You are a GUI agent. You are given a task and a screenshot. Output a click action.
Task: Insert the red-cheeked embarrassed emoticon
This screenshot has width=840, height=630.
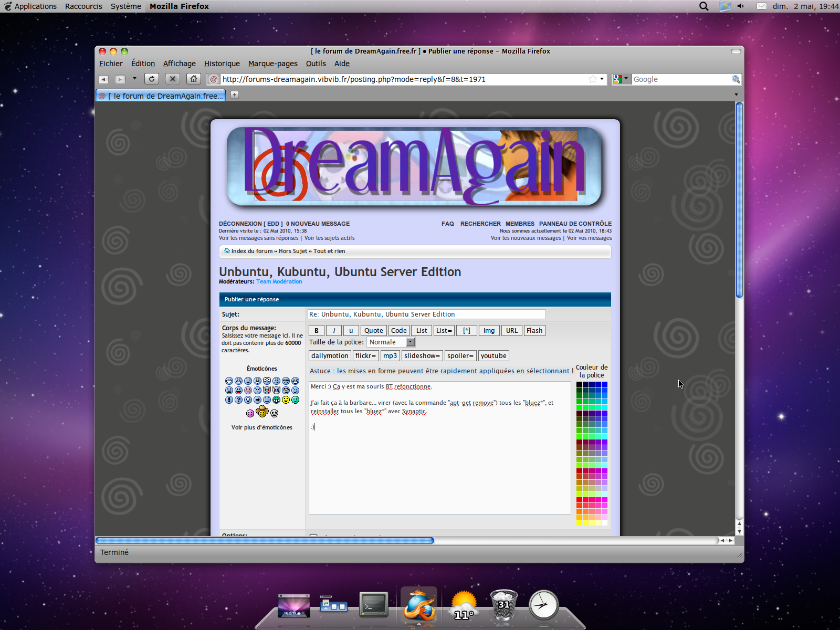pos(248,390)
